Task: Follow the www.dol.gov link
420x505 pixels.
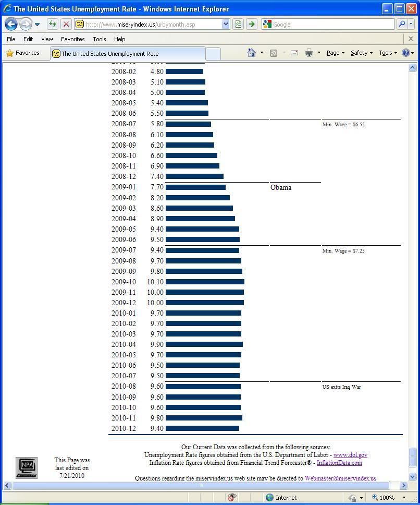Action: tap(350, 455)
